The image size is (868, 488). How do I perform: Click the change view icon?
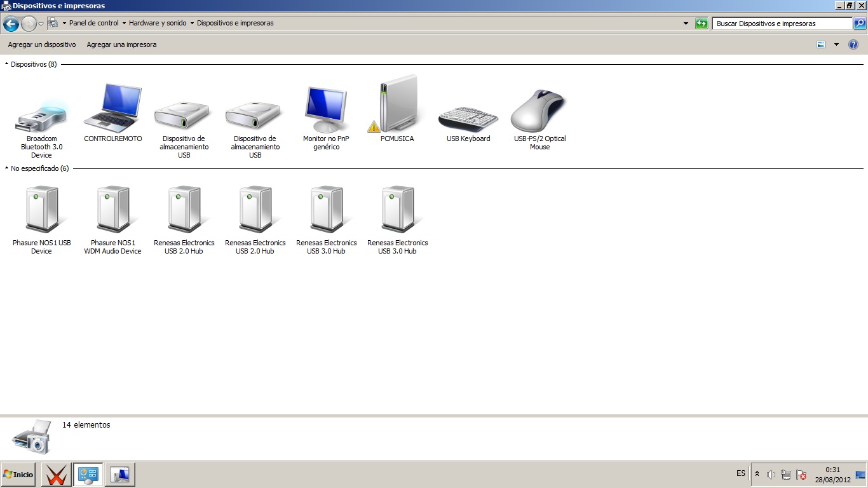tap(821, 44)
